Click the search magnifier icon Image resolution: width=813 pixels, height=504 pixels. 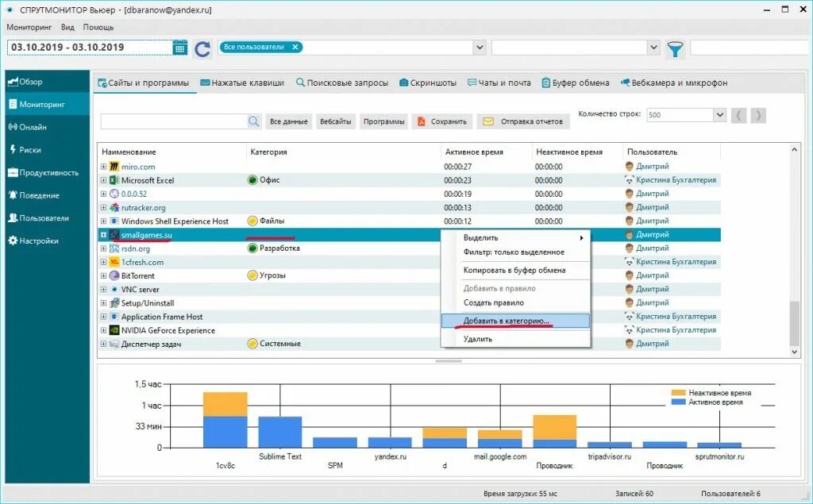click(253, 121)
